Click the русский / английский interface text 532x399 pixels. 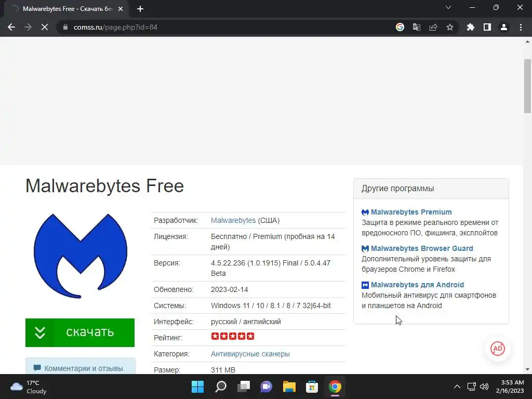point(246,322)
